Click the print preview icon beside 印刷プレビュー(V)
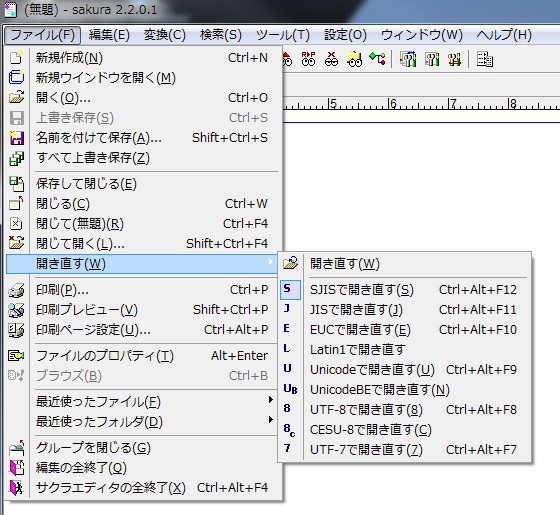 (x=16, y=310)
